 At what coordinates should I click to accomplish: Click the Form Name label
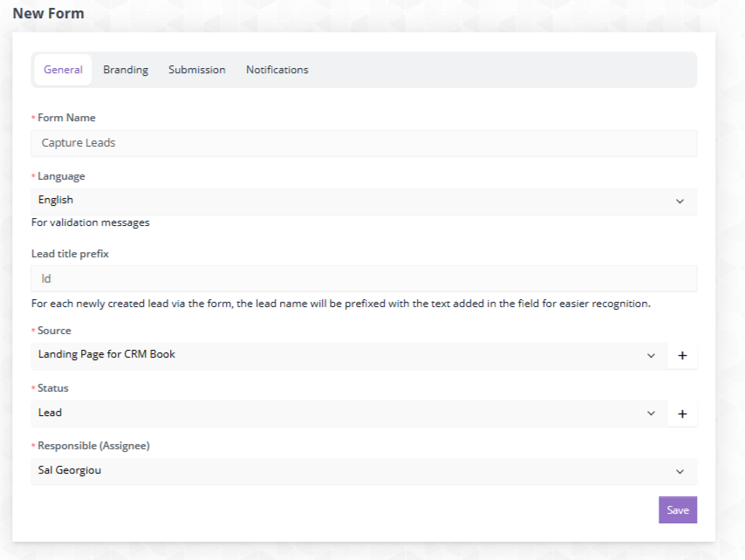[x=66, y=118]
